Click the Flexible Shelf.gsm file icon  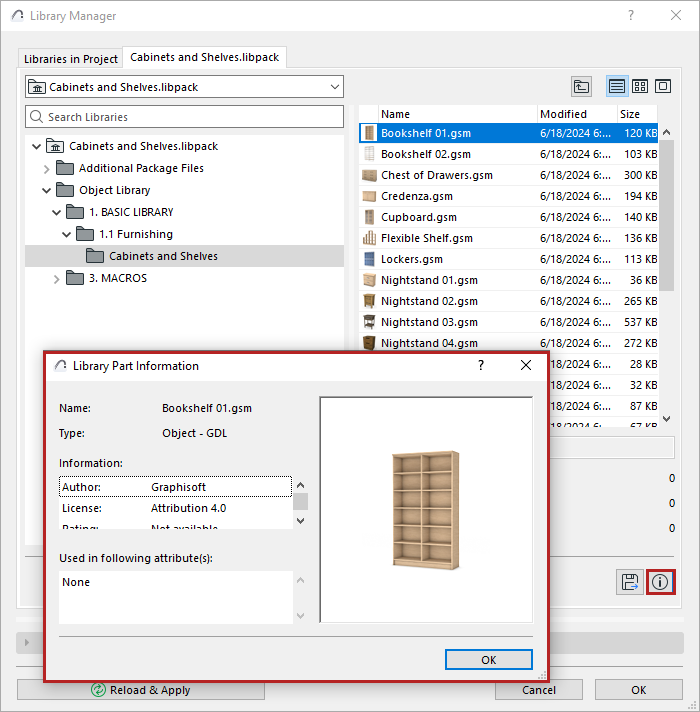(369, 238)
